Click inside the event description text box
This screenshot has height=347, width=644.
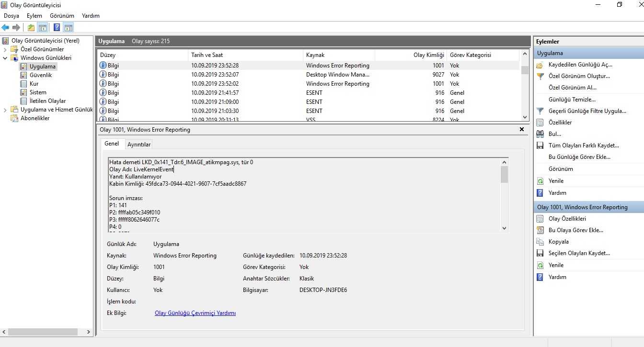[304, 195]
